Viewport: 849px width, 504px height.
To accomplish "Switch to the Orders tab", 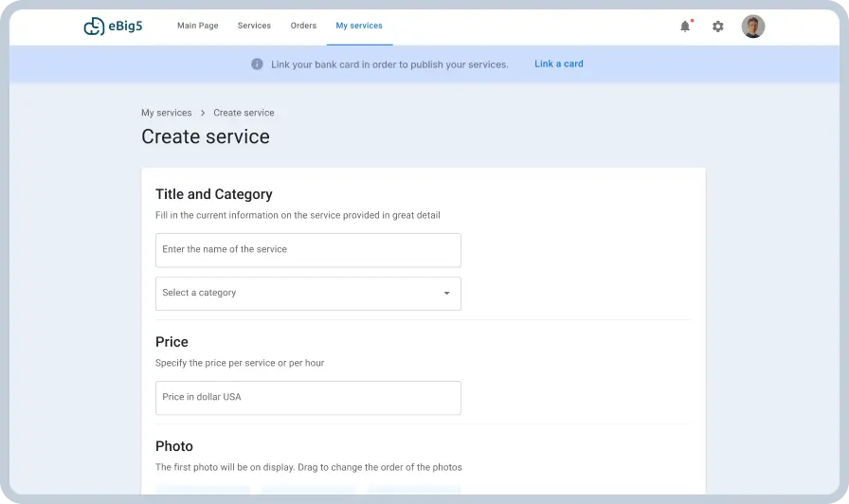I will coord(303,26).
